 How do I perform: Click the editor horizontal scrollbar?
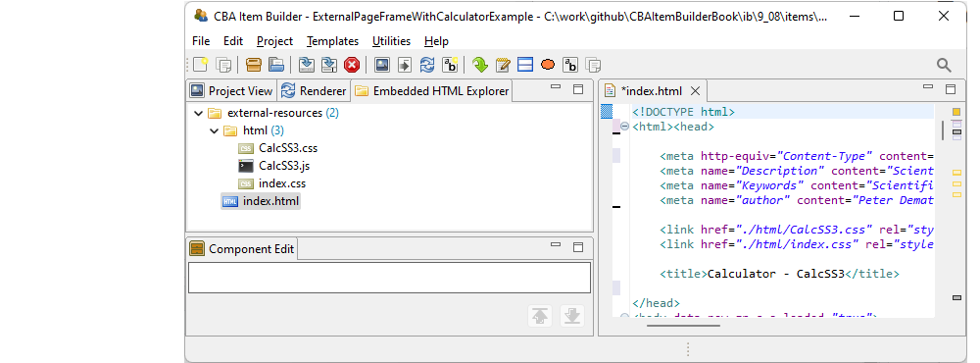point(683,325)
